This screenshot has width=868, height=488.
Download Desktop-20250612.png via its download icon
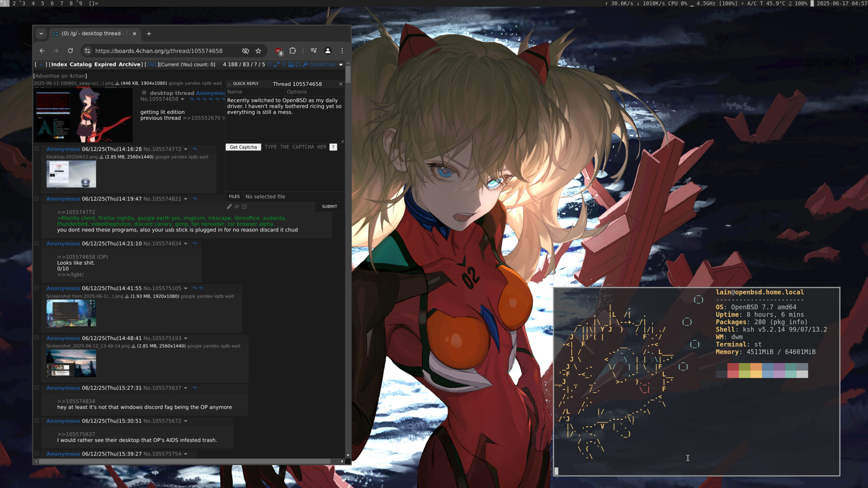(101, 157)
